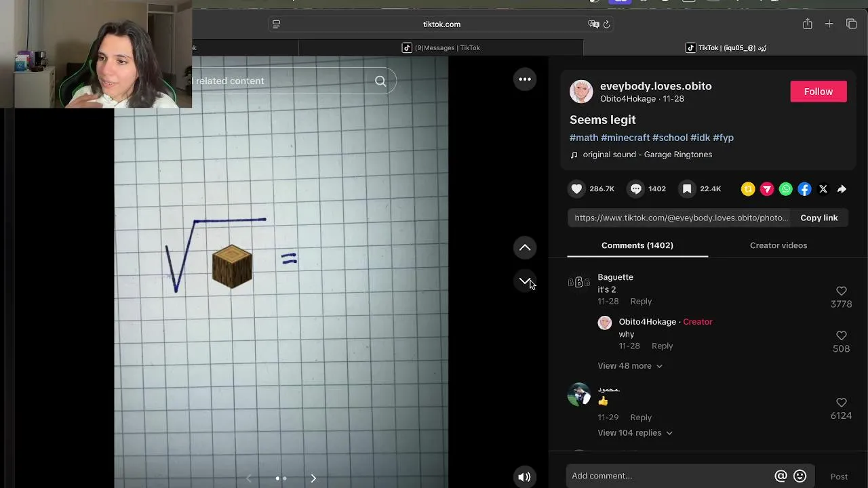Open more share options arrow
868x488 pixels.
pyautogui.click(x=842, y=189)
